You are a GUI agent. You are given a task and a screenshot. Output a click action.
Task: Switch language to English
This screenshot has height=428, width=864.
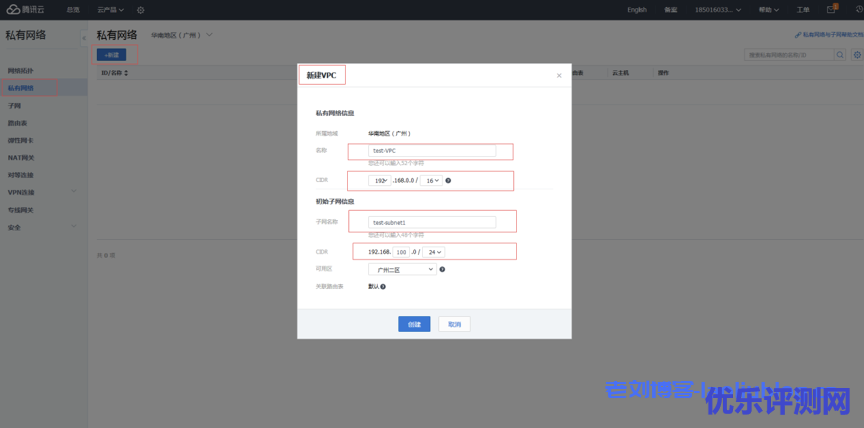tap(637, 10)
